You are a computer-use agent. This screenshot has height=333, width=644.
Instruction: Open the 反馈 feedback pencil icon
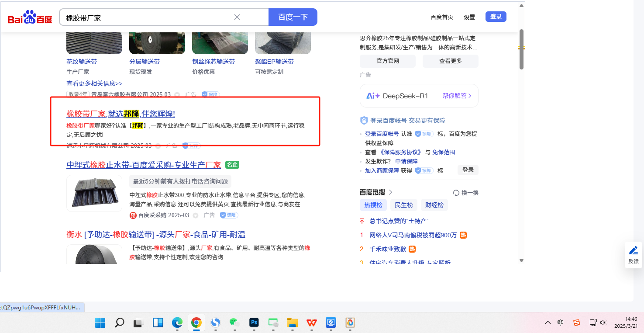(633, 251)
